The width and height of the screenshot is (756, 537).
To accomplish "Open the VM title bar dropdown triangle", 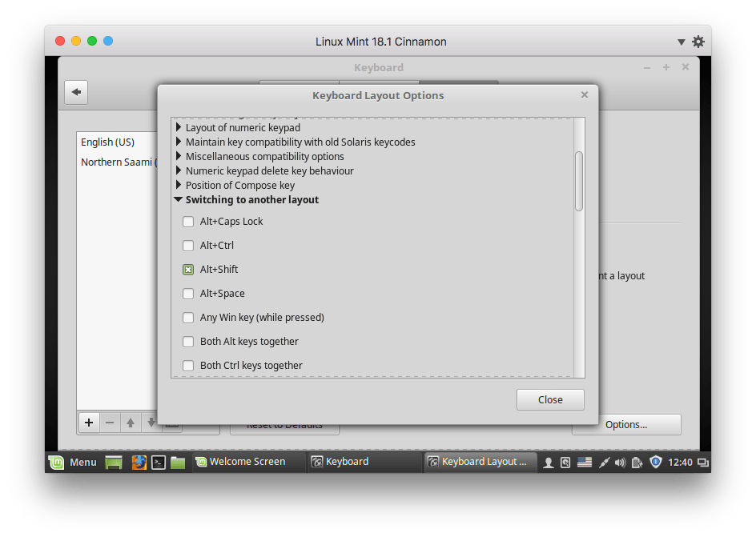I will (682, 42).
